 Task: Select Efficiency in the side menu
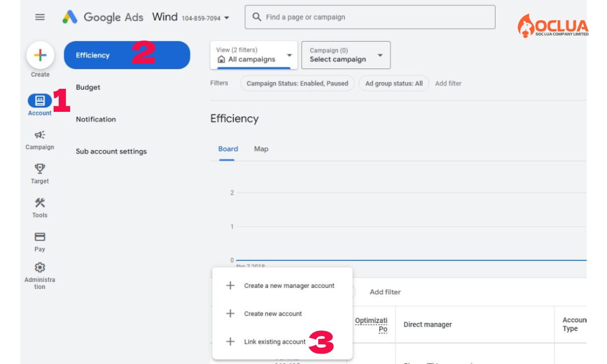pyautogui.click(x=127, y=55)
